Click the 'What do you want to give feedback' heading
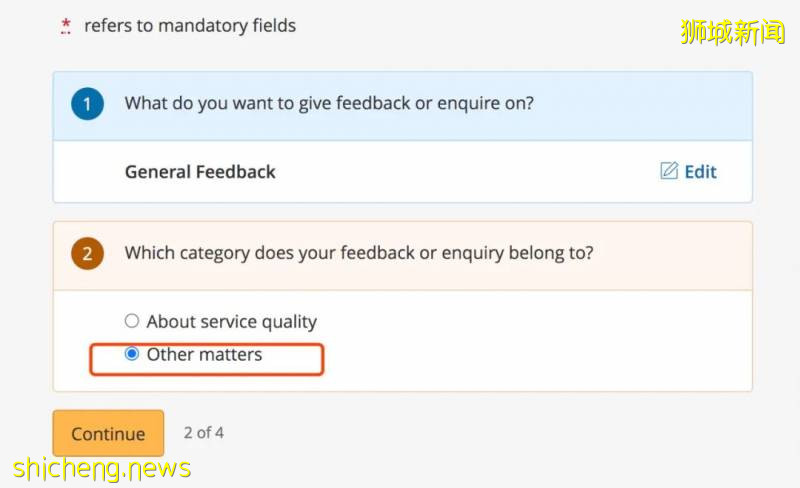The width and height of the screenshot is (800, 488). (328, 104)
